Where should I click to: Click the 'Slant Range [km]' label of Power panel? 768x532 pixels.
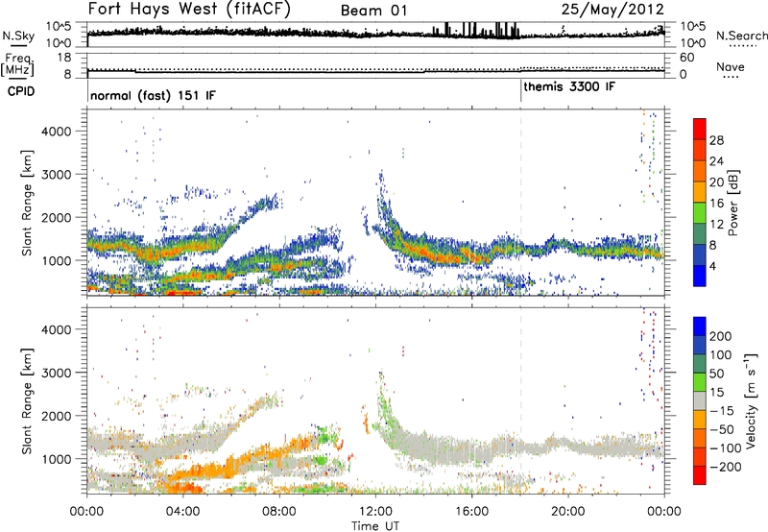pyautogui.click(x=27, y=203)
